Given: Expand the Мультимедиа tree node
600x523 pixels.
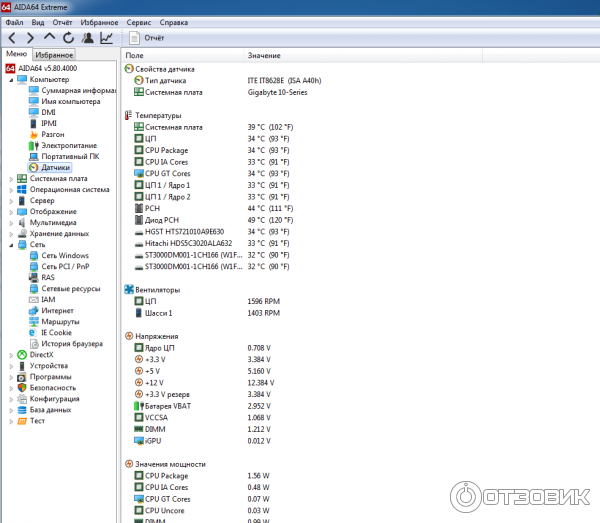Looking at the screenshot, I should [x=11, y=223].
